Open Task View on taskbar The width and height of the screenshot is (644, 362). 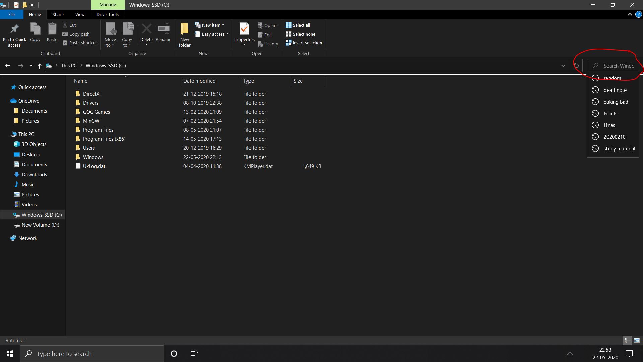(x=194, y=354)
